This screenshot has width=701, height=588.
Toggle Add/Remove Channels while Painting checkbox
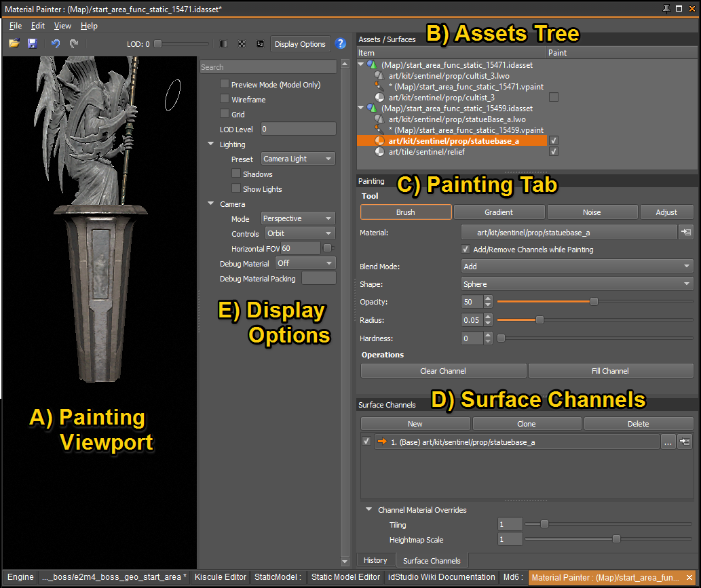[x=466, y=249]
